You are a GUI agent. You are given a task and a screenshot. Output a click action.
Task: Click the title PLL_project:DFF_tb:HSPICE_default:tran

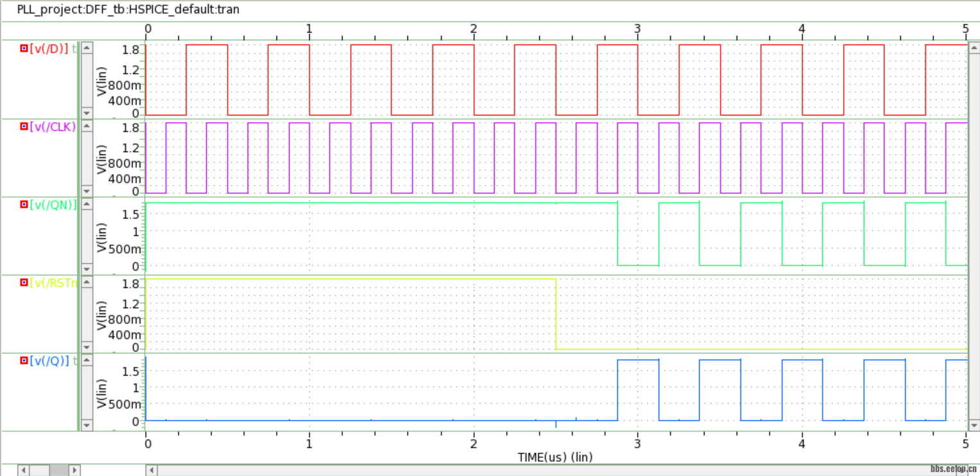coord(128,10)
